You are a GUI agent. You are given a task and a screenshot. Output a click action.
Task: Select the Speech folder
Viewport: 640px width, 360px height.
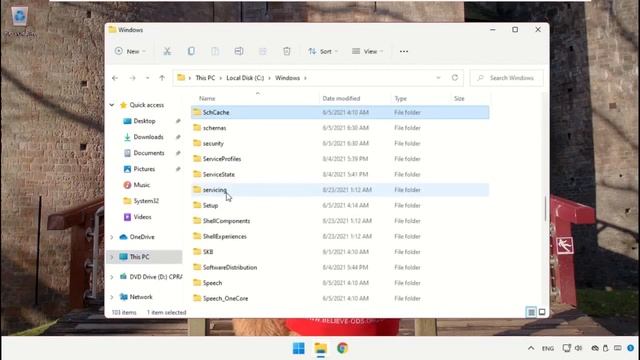(x=340, y=283)
